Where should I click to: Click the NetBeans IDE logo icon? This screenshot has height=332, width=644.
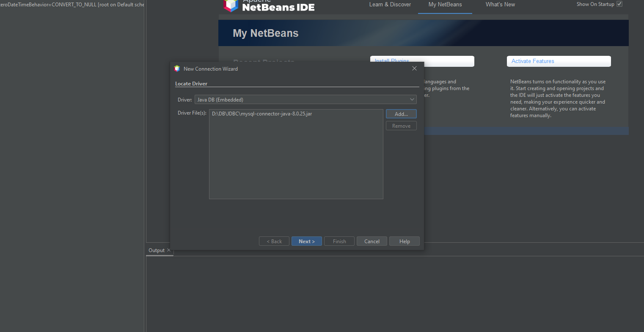(x=231, y=5)
